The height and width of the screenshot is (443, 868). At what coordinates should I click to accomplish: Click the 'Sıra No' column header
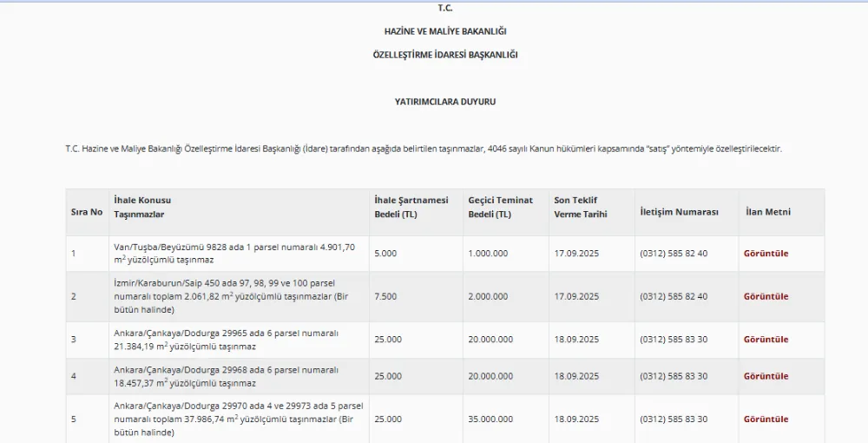coord(87,212)
